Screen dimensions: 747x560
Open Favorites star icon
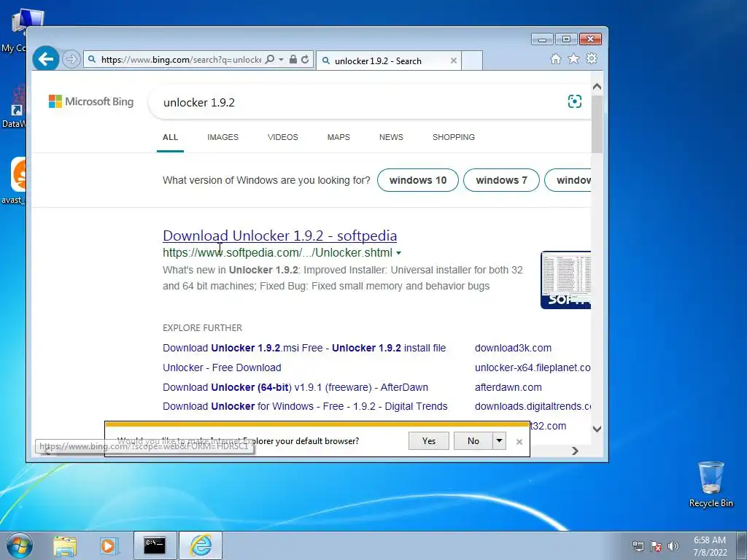(x=573, y=58)
